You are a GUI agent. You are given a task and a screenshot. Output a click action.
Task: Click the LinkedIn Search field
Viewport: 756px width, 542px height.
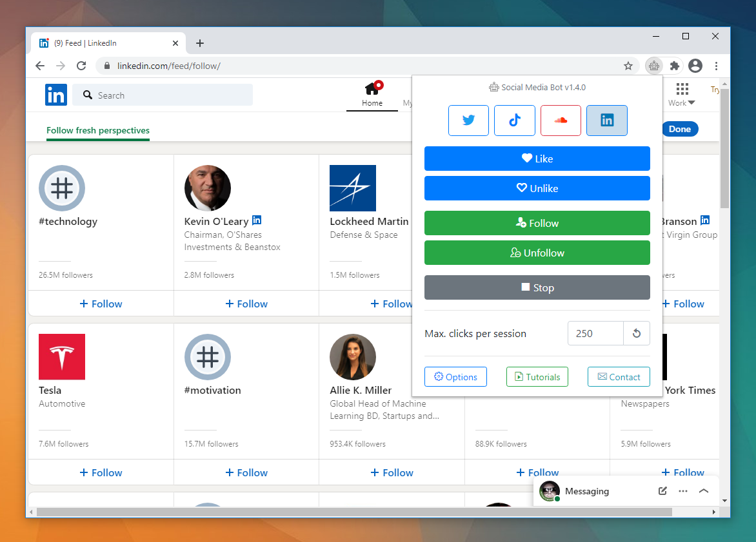point(163,95)
